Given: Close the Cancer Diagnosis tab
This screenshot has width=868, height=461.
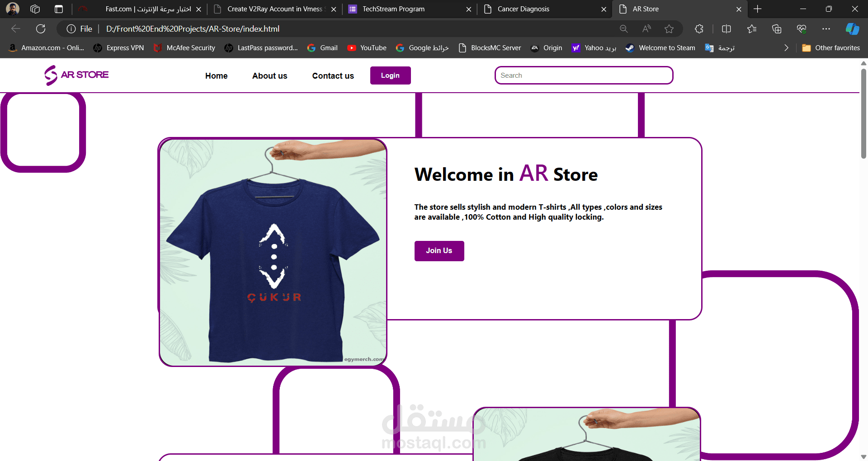Looking at the screenshot, I should (x=604, y=9).
